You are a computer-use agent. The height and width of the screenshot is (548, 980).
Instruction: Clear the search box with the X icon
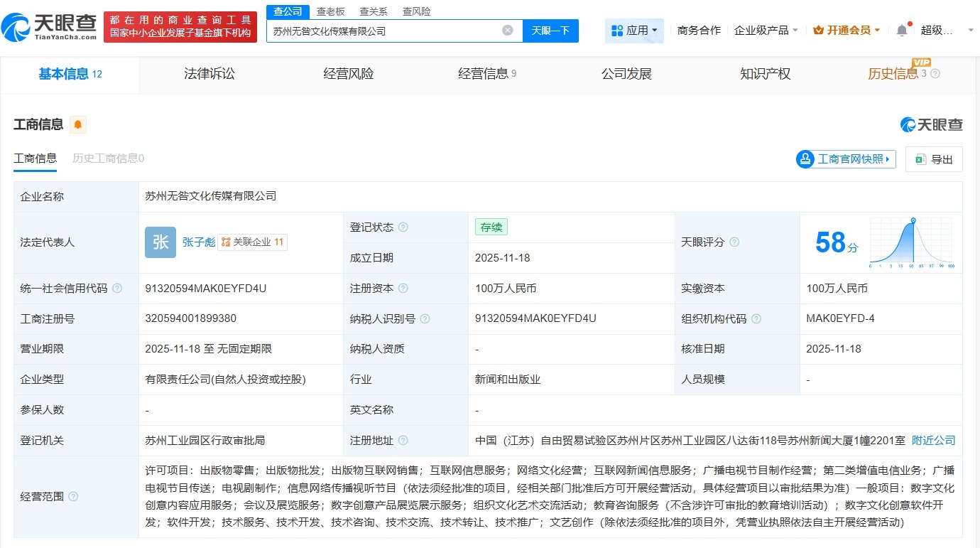pyautogui.click(x=507, y=29)
